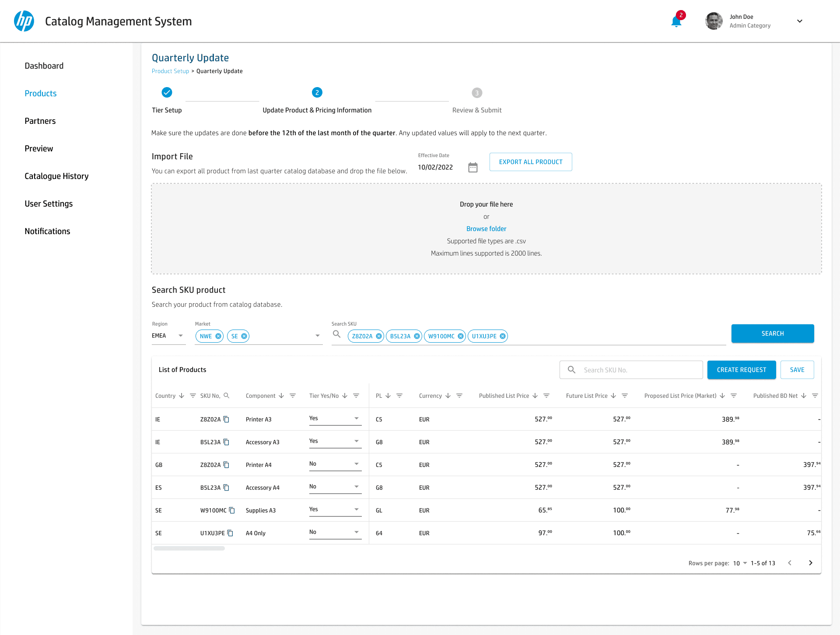Screen dimensions: 840x635
Task: Go to Partners in the sidebar
Action: (40, 121)
